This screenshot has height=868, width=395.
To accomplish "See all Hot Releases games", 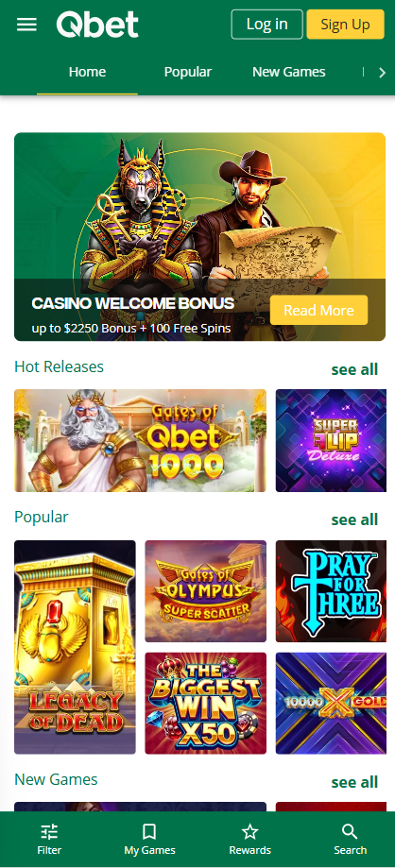I will 354,370.
